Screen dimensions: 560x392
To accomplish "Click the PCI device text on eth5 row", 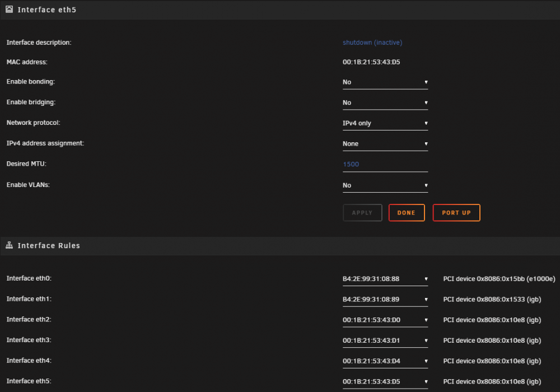I will click(492, 382).
